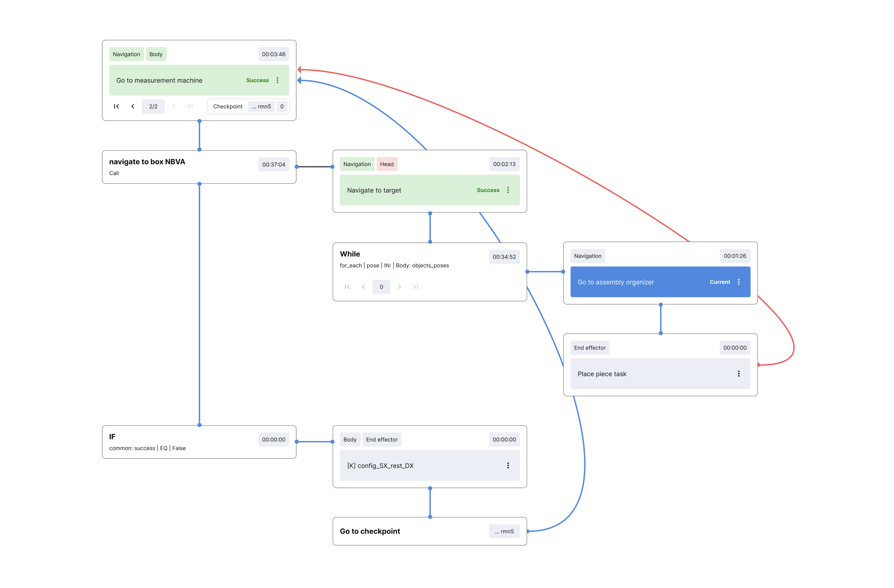Image resolution: width=894 pixels, height=588 pixels.
Task: Click the While loop index field showing 0
Action: (381, 287)
